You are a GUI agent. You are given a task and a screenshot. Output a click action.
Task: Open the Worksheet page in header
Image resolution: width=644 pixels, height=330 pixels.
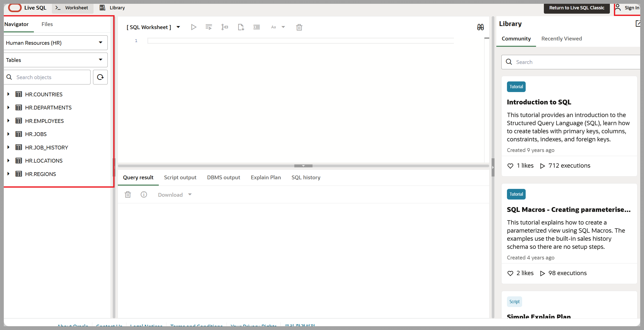click(x=72, y=8)
